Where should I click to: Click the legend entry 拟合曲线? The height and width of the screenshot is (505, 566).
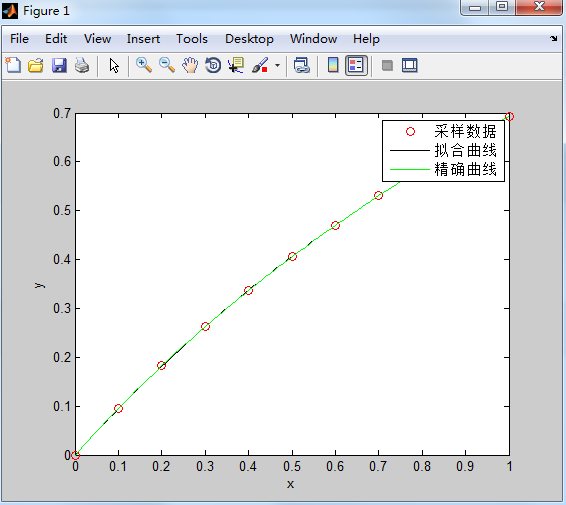coord(465,150)
